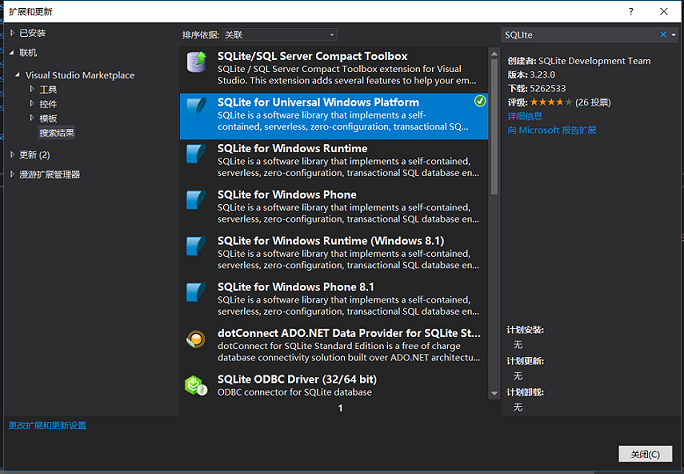Click the download count 5262533
684x474 pixels.
547,89
